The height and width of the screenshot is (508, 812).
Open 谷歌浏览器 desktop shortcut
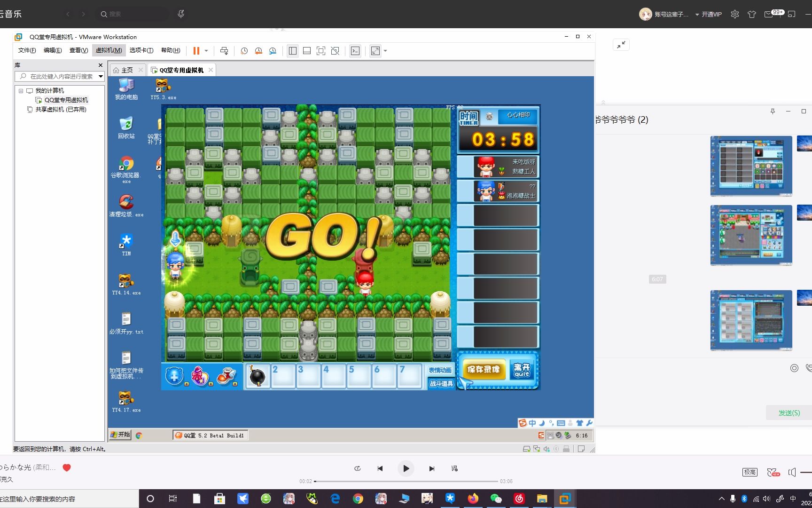pyautogui.click(x=126, y=169)
